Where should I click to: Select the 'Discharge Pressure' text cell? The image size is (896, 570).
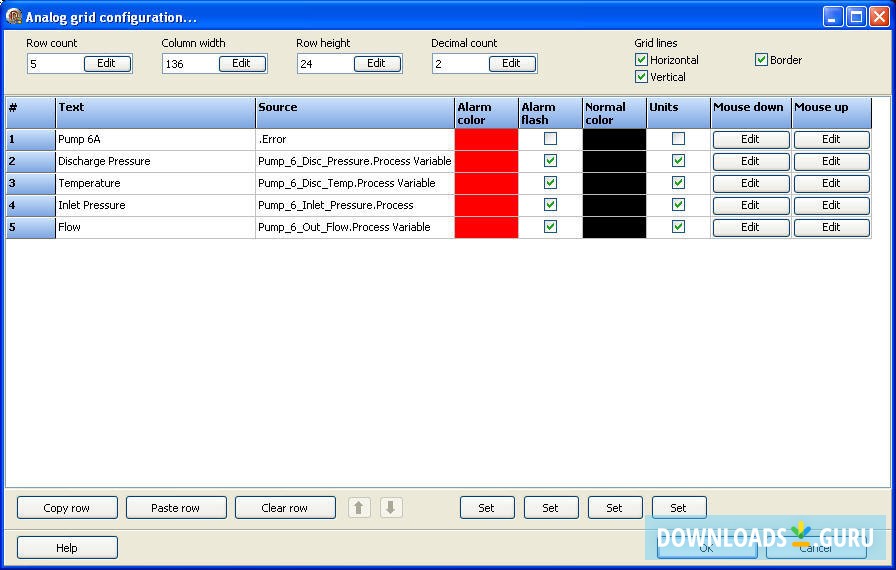[155, 161]
